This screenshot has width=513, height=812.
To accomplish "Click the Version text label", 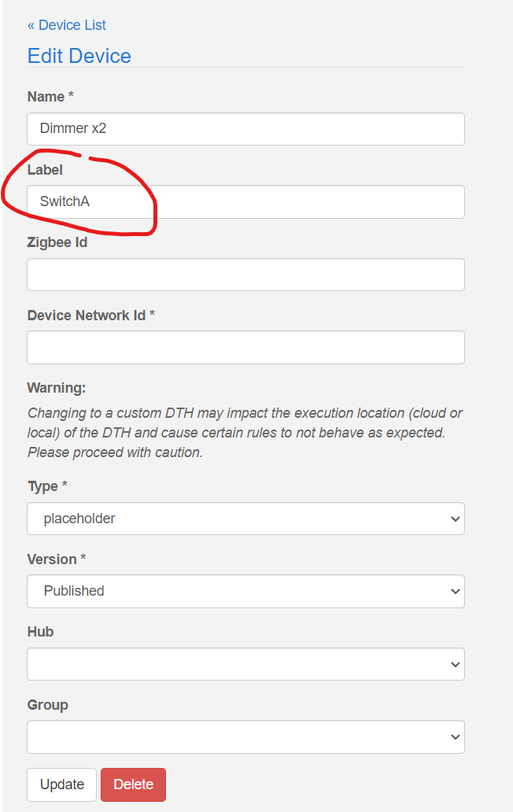I will click(52, 559).
